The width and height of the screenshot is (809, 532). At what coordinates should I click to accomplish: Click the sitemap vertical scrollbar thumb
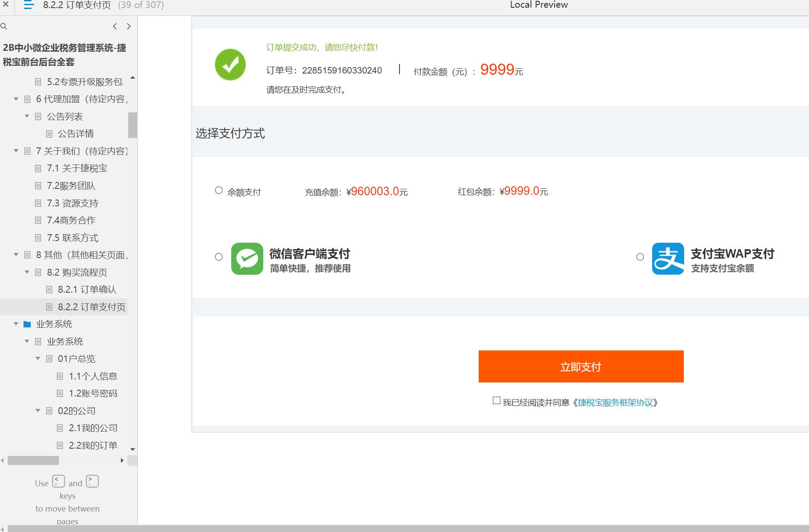[x=132, y=125]
